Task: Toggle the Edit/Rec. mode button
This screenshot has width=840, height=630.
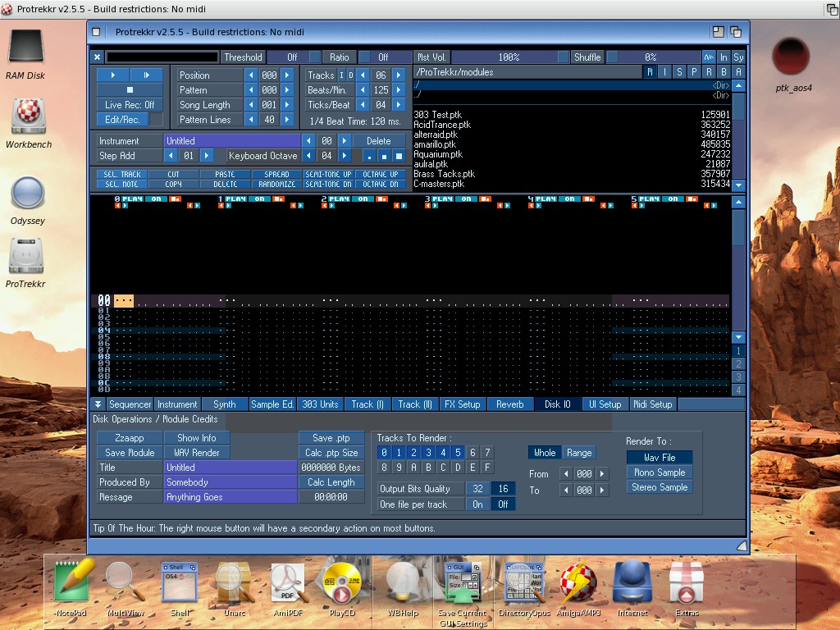Action: 122,120
